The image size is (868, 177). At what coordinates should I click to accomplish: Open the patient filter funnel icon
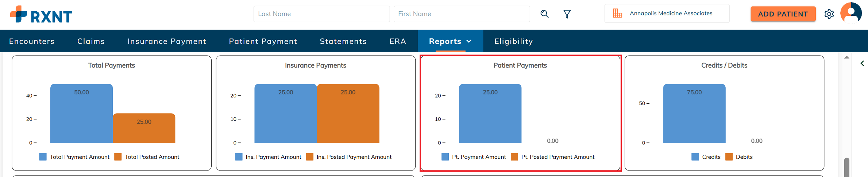pyautogui.click(x=567, y=14)
